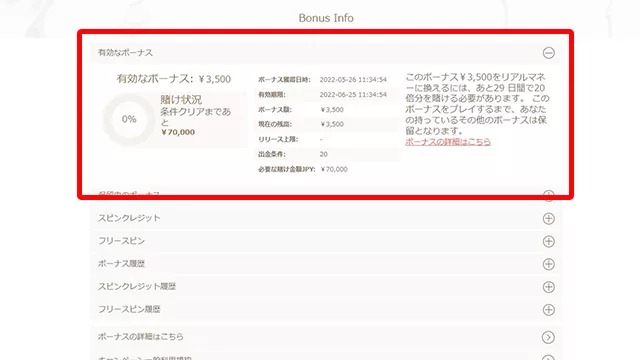Viewport: 640px width, 360px height.
Task: Select the 有効期限 label
Action: 272,94
